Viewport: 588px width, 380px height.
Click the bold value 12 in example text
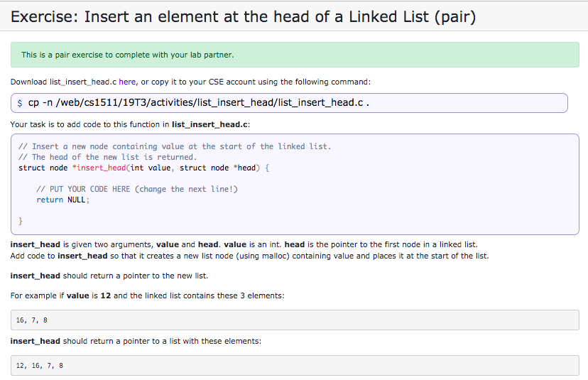coord(106,295)
